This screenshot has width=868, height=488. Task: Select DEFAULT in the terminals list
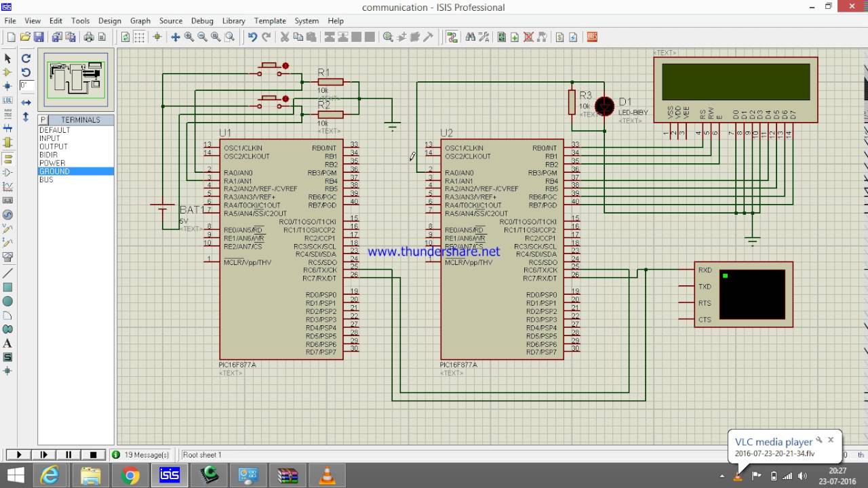tap(55, 130)
